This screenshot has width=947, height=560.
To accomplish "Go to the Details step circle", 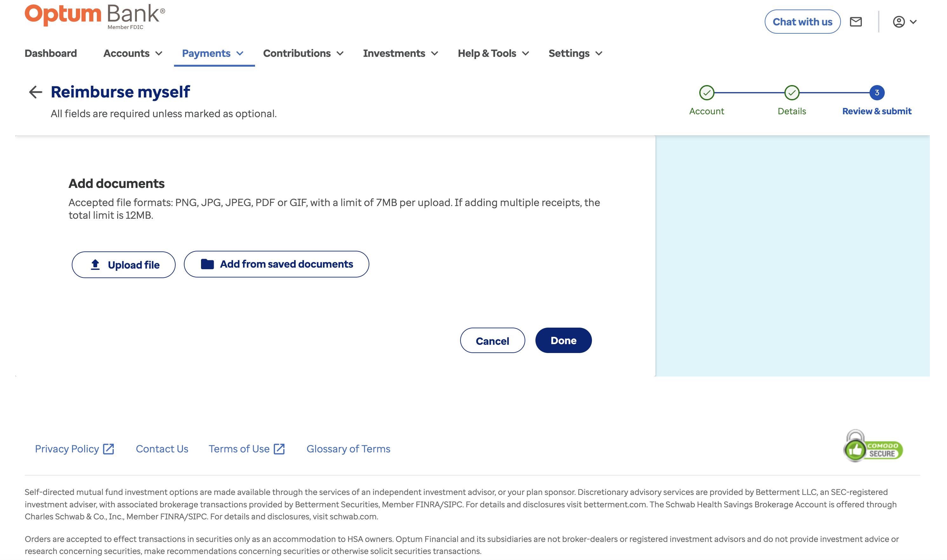I will point(791,92).
